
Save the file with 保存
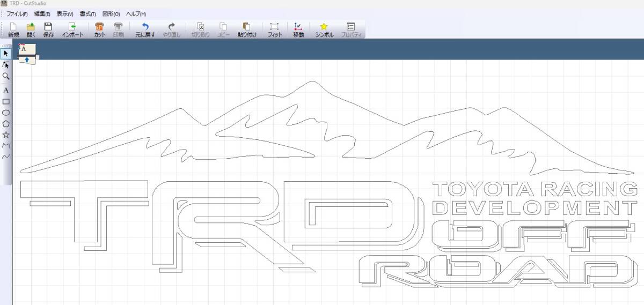click(x=48, y=29)
